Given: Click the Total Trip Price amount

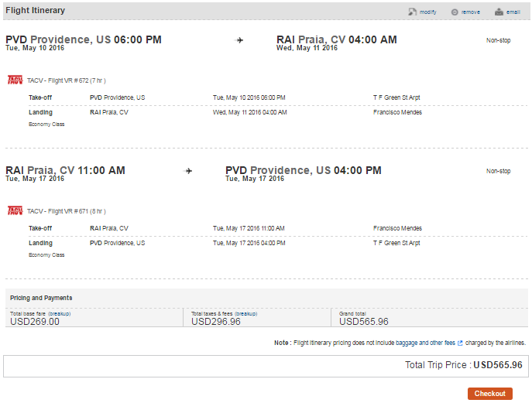Looking at the screenshot, I should pos(498,365).
